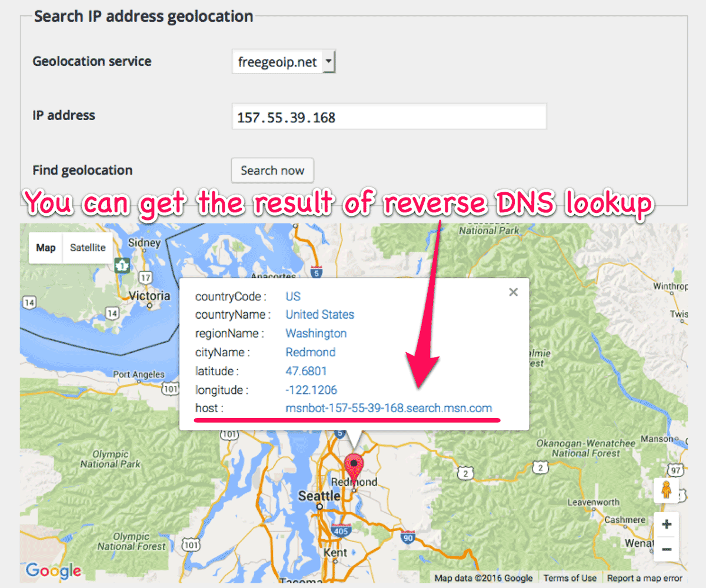This screenshot has width=706, height=588.
Task: Click the Redmond city name value
Action: 311,352
